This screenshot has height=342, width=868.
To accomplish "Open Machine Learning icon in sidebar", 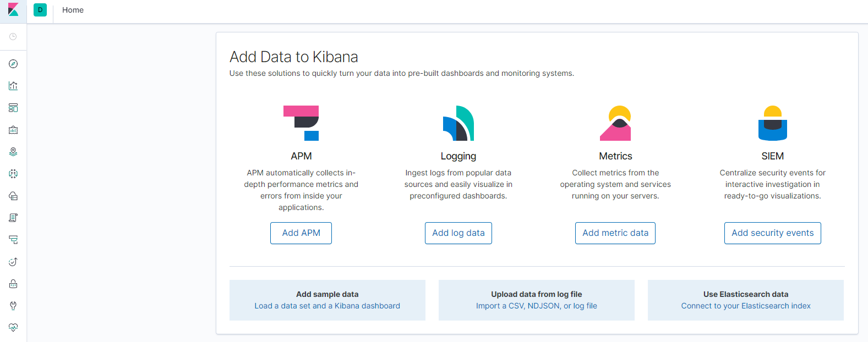I will [x=13, y=174].
